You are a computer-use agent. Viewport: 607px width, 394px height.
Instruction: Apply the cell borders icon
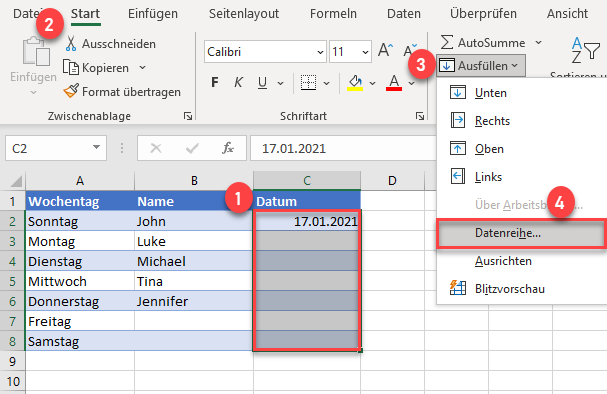(309, 82)
